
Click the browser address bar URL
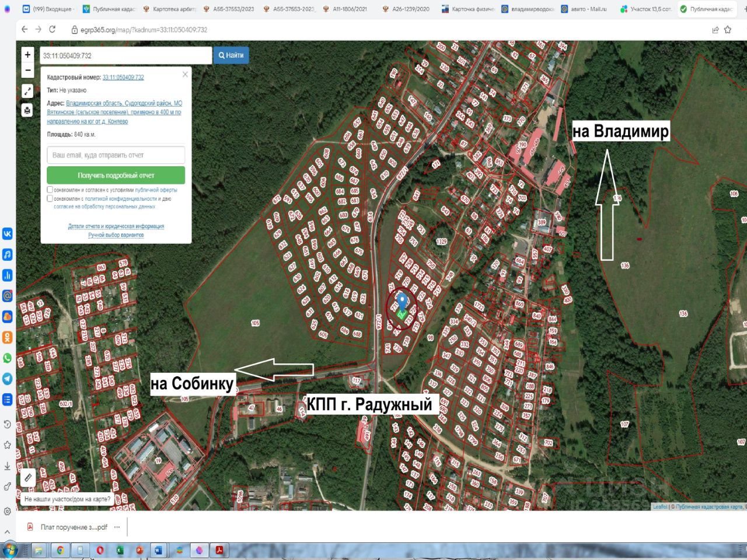tap(144, 30)
